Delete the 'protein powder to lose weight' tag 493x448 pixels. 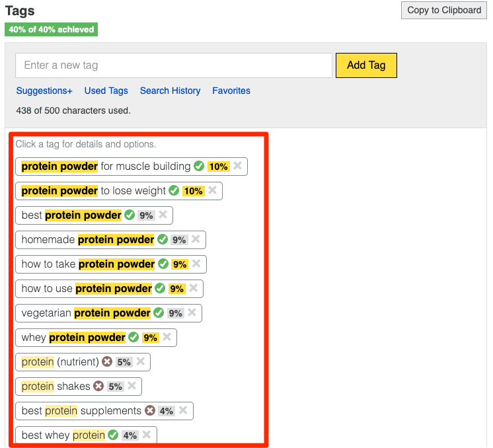[212, 191]
